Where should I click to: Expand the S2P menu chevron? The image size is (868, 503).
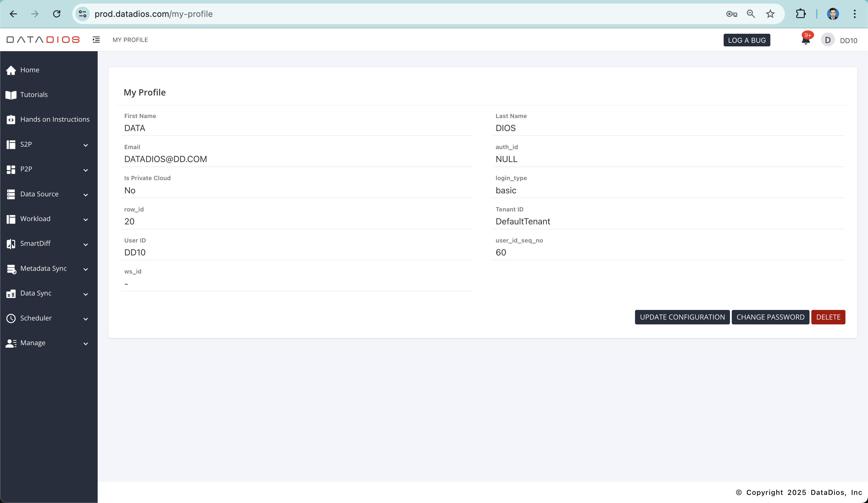coord(85,145)
